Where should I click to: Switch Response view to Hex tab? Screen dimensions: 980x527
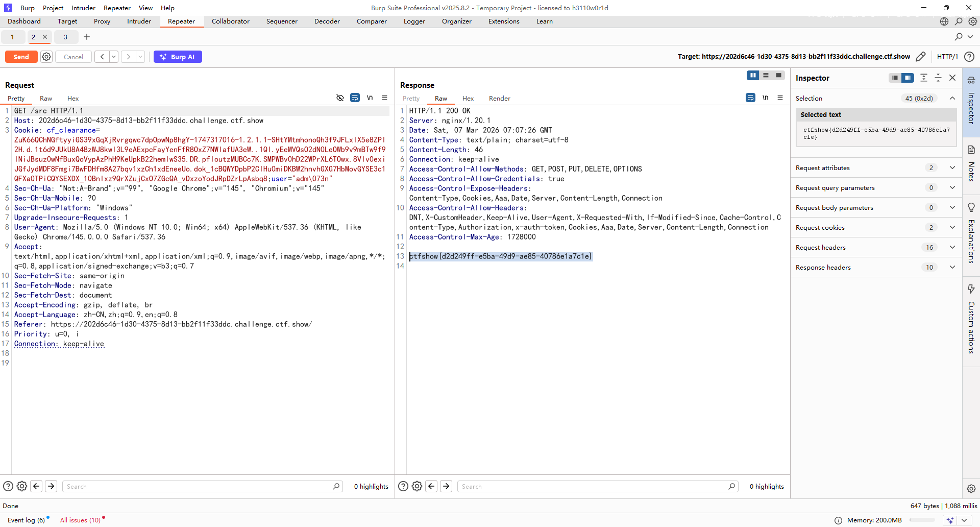tap(468, 99)
